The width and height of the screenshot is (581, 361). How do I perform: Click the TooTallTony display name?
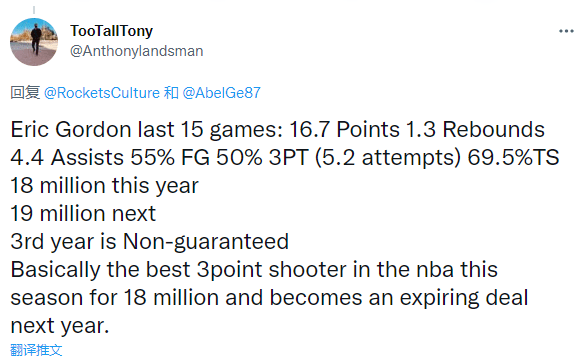[x=111, y=31]
